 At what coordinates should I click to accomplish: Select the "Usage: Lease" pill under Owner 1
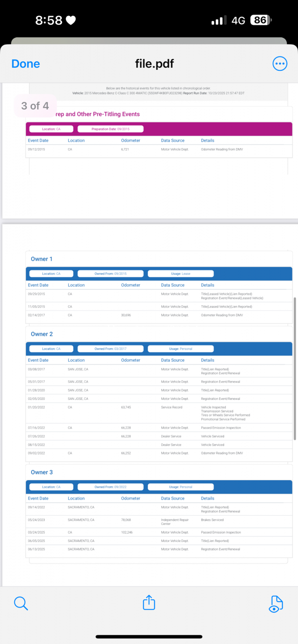click(x=181, y=274)
